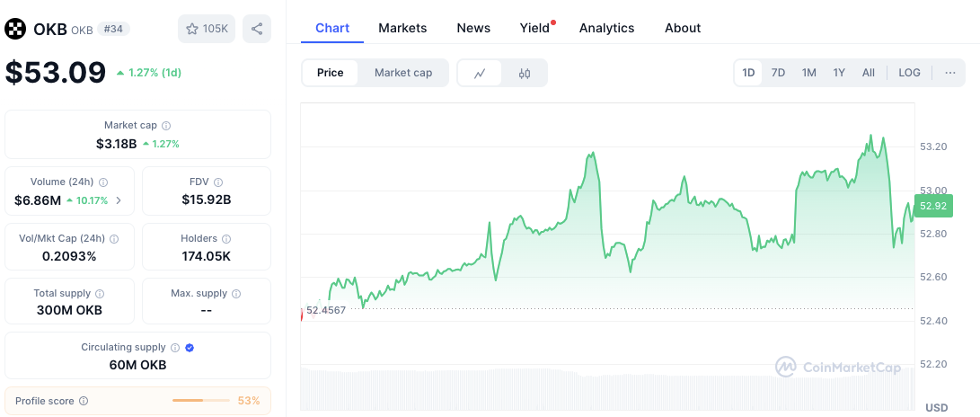Screen dimensions: 980x417
Task: Click info icon next to Profile score
Action: pyautogui.click(x=84, y=401)
